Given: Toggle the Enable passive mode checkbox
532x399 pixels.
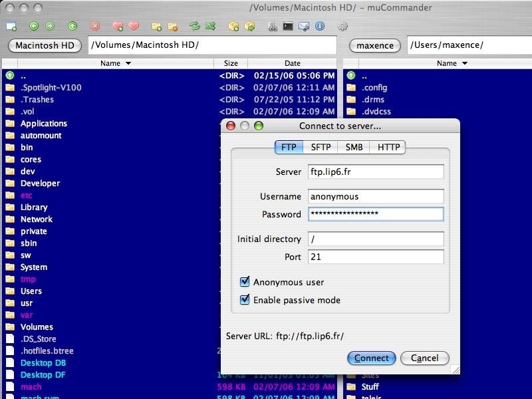Looking at the screenshot, I should point(244,300).
